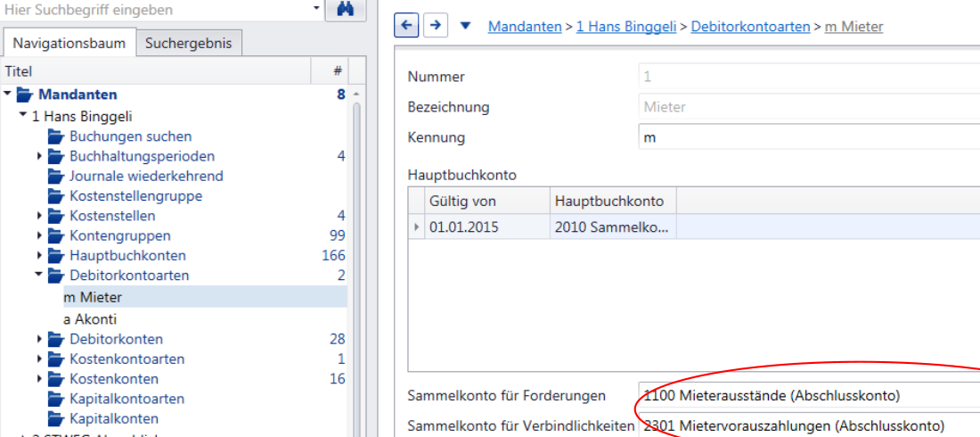
Task: Expand the Buchhaltungsperioden node
Action: click(x=39, y=156)
